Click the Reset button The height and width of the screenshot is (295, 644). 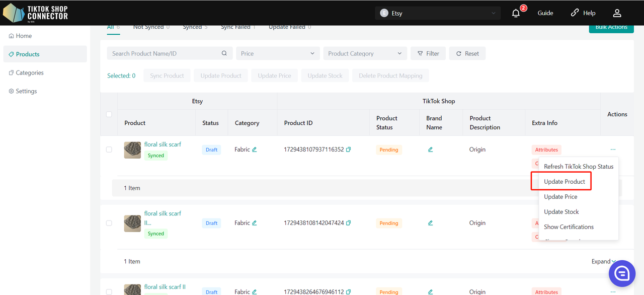(467, 53)
